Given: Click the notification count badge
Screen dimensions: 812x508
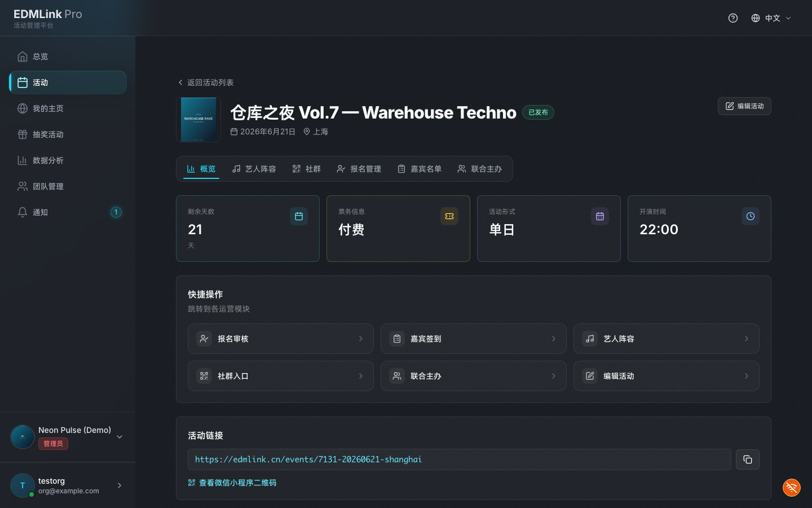Looking at the screenshot, I should click(116, 212).
